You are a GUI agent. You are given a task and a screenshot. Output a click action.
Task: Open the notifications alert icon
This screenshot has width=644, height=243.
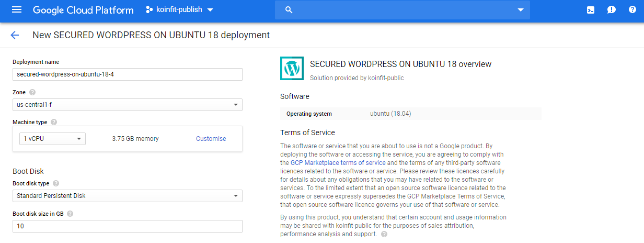point(612,10)
